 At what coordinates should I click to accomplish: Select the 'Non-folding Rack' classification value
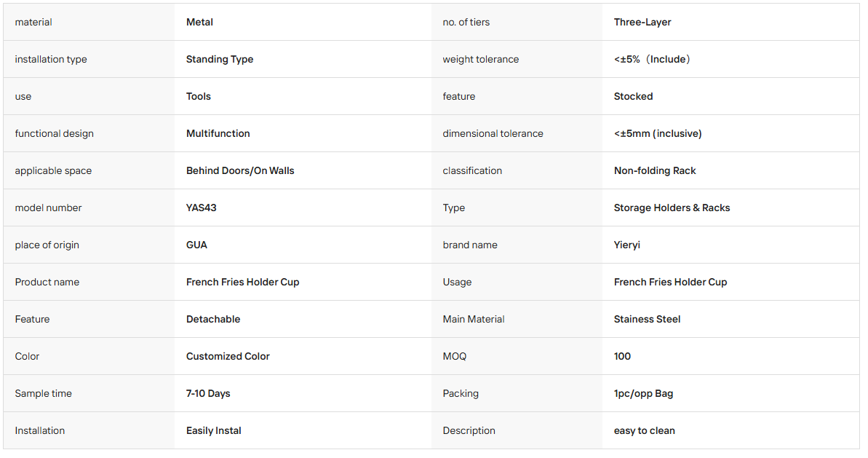click(x=654, y=170)
